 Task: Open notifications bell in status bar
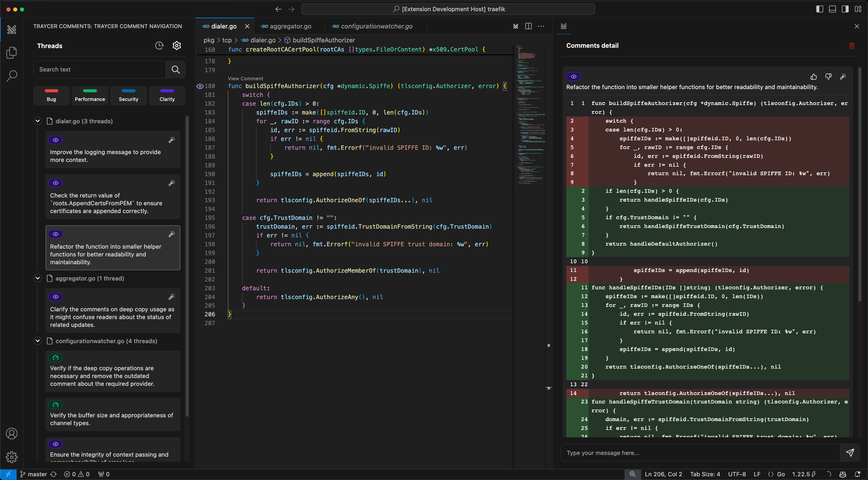coord(858,474)
